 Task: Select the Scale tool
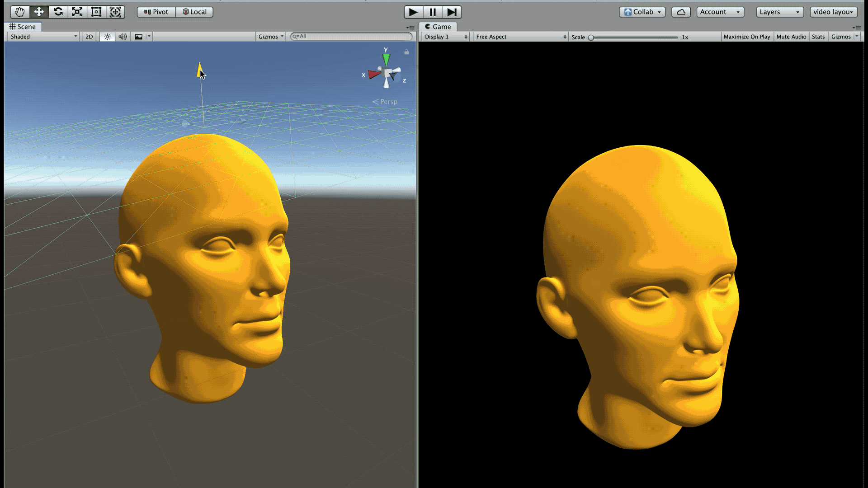point(77,12)
